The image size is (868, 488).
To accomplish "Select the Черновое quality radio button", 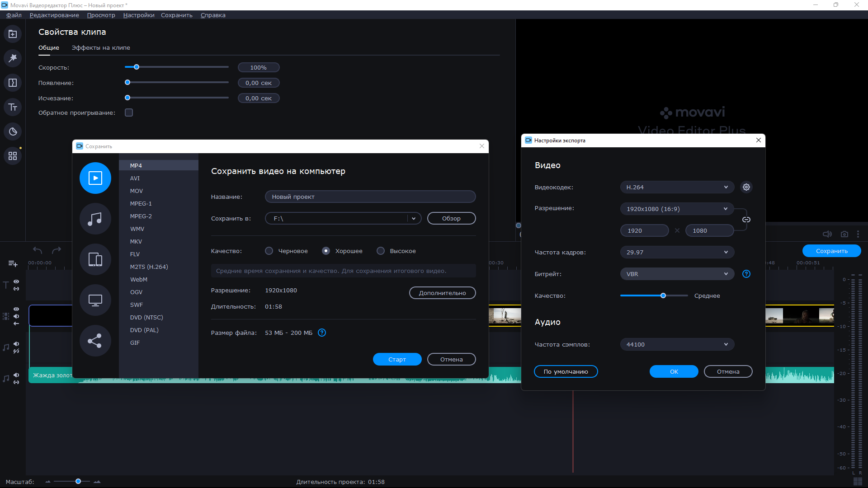I will pos(269,251).
